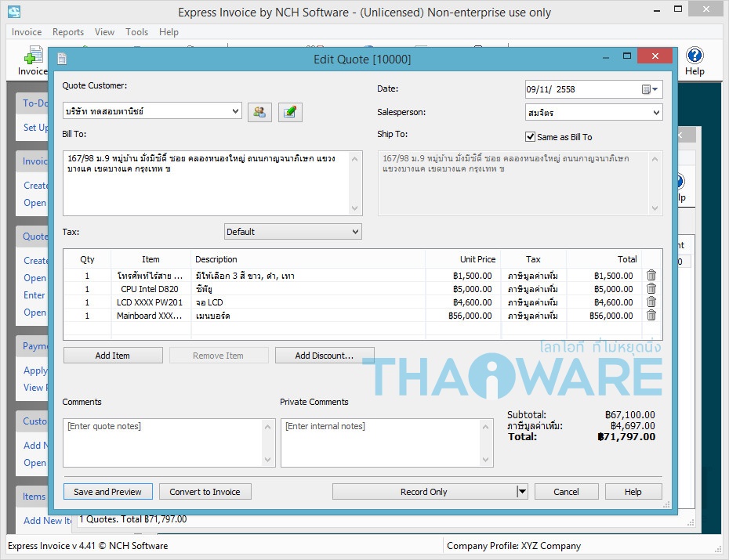729x560 pixels.
Task: Select the Mainboard XXX... item cell
Action: pyautogui.click(x=151, y=316)
